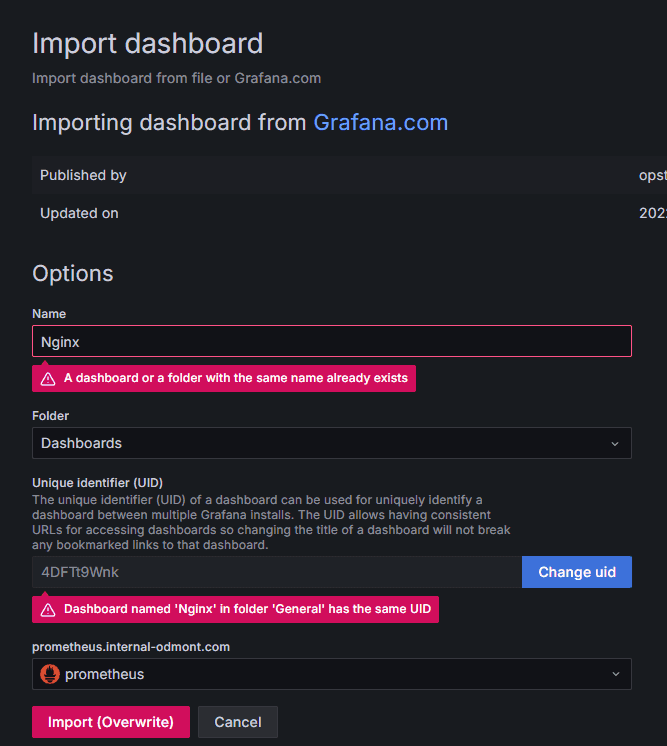Screen dimensions: 667x746
Task: Click the Updated on row
Action: tap(350, 213)
